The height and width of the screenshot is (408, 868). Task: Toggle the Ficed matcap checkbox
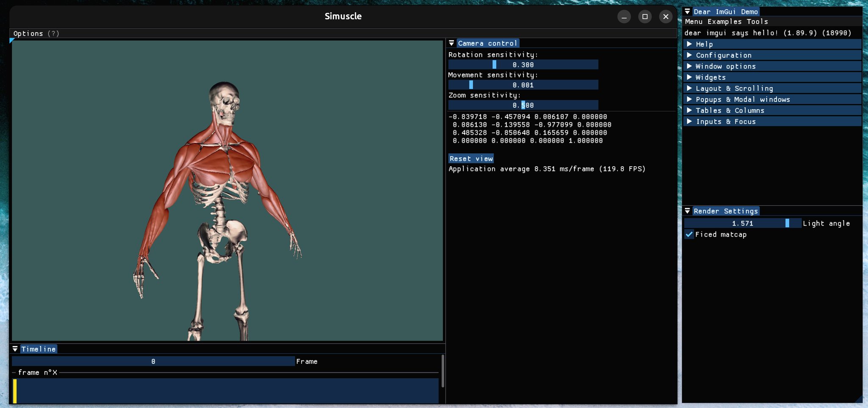689,235
